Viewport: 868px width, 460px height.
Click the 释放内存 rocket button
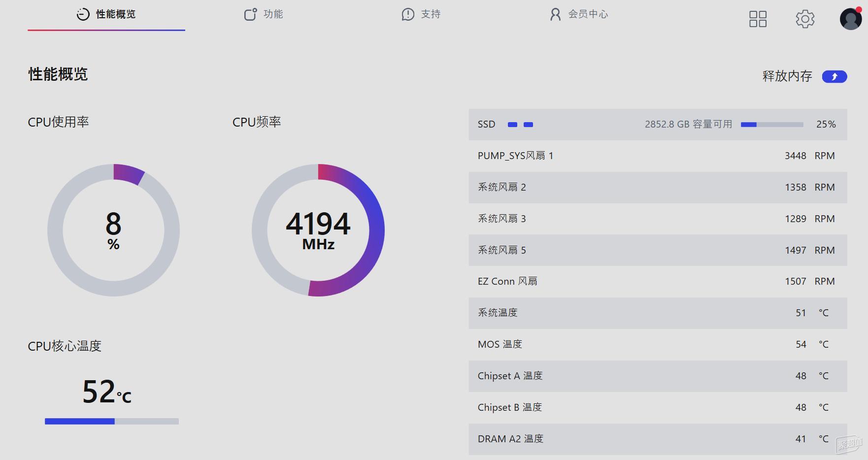tap(834, 77)
